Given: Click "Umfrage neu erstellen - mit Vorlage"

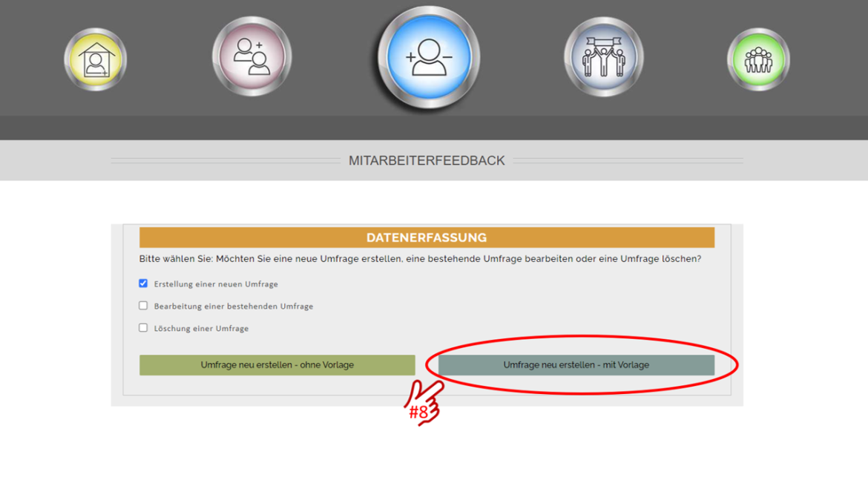Looking at the screenshot, I should (576, 364).
